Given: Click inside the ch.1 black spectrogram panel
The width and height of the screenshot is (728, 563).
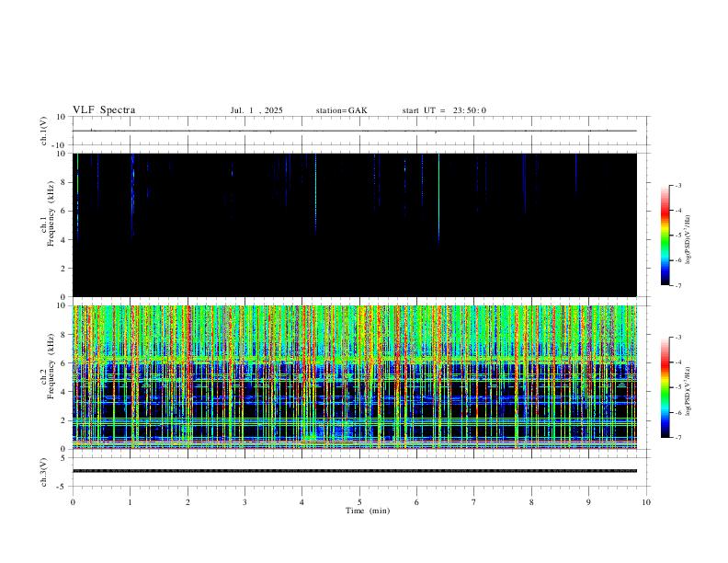Looking at the screenshot, I should (355, 224).
